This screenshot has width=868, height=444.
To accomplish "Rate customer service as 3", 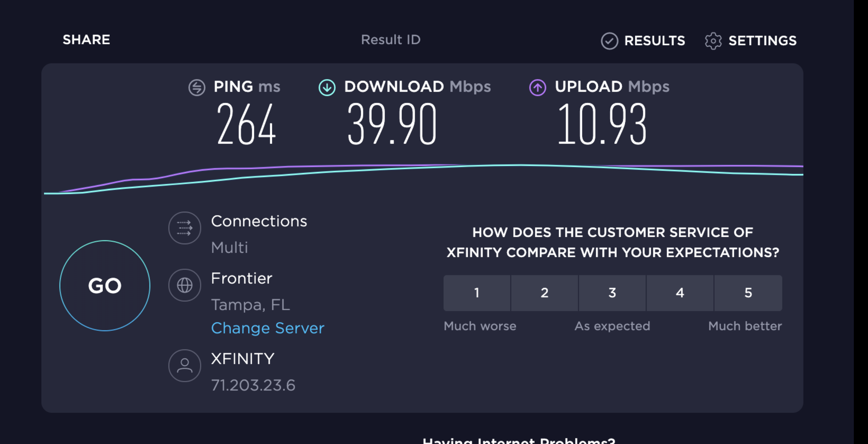I will click(612, 293).
